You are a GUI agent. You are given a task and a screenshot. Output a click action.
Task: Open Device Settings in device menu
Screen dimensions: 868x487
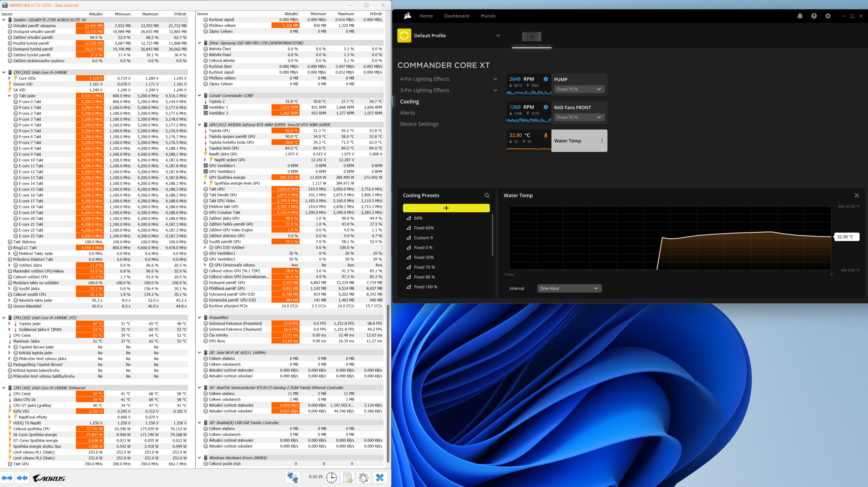419,124
